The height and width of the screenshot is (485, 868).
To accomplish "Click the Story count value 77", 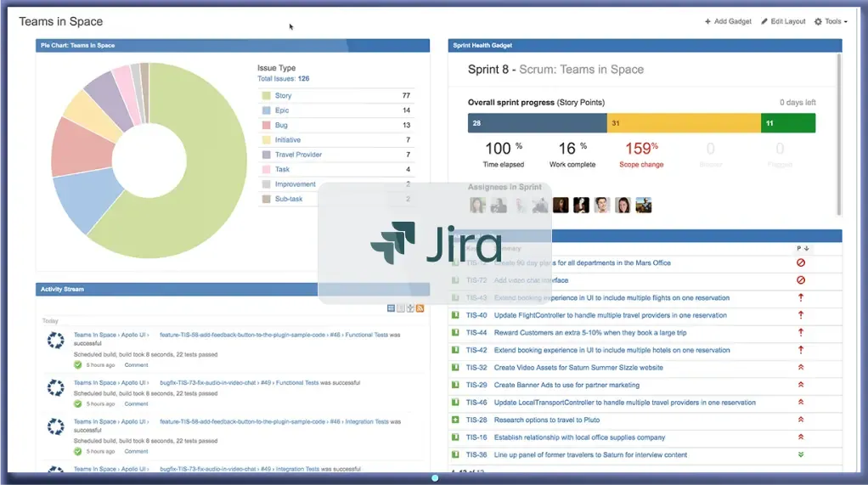I will tap(406, 96).
